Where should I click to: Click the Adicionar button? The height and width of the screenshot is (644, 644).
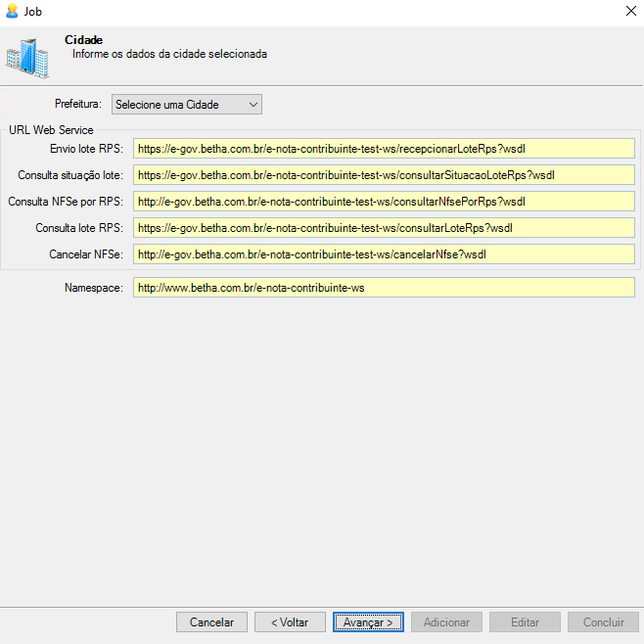point(446,622)
